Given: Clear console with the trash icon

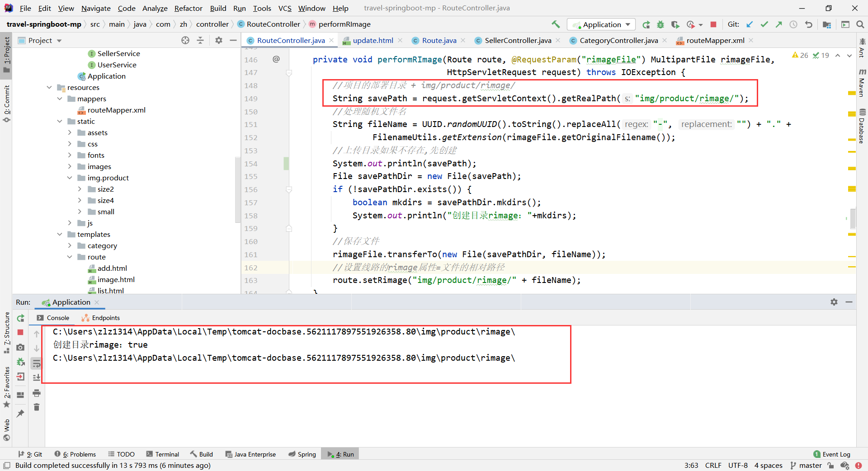Looking at the screenshot, I should [37, 407].
